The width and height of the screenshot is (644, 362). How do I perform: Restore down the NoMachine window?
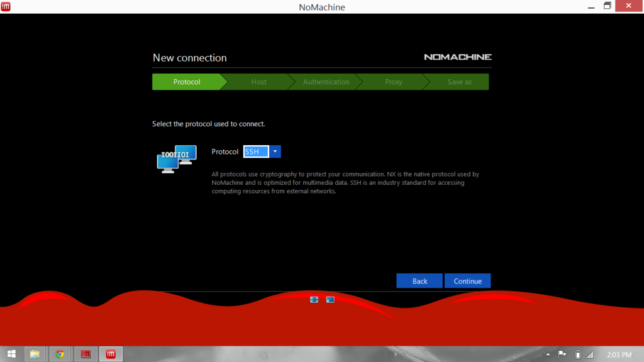(607, 6)
